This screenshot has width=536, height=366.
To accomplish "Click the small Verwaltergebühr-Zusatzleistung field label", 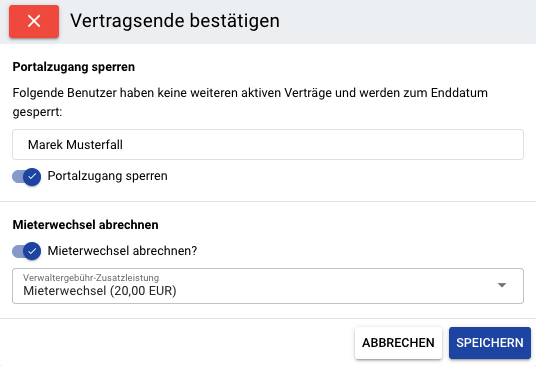I will pos(91,278).
